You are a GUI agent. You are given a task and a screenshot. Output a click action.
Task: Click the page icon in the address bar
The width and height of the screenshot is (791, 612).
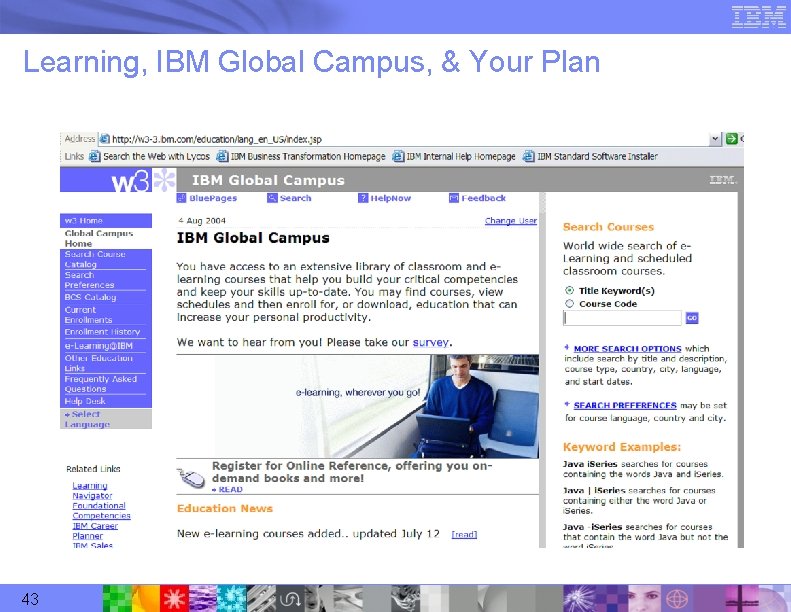pyautogui.click(x=104, y=139)
